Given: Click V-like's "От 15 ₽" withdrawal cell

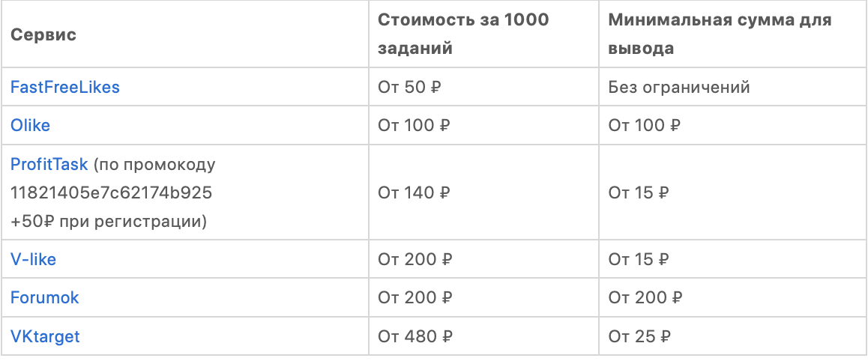Looking at the screenshot, I should (638, 259).
